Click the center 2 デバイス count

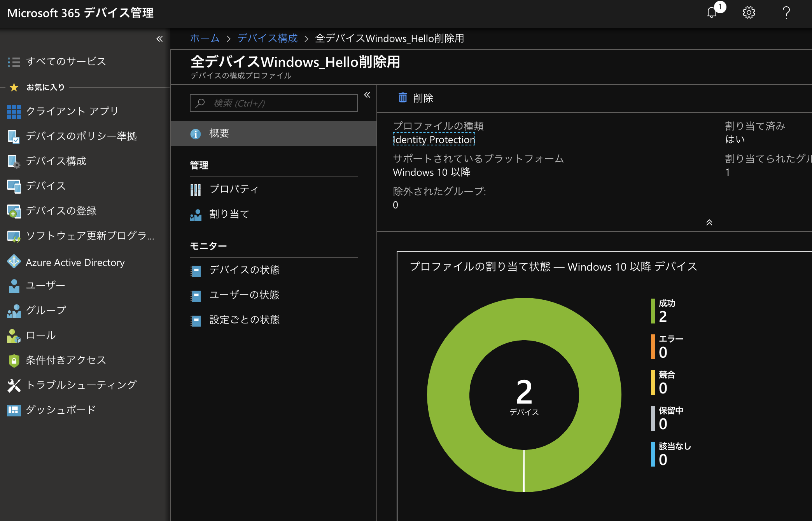(524, 397)
